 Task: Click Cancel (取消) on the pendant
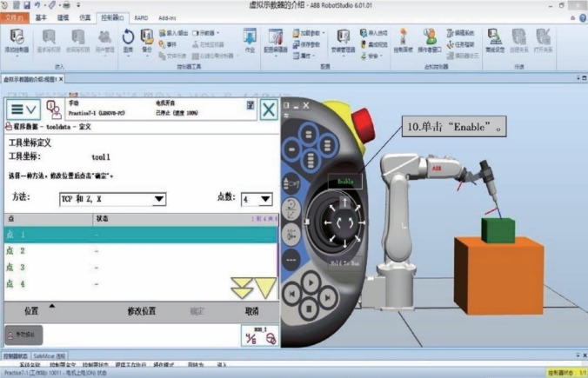[251, 311]
